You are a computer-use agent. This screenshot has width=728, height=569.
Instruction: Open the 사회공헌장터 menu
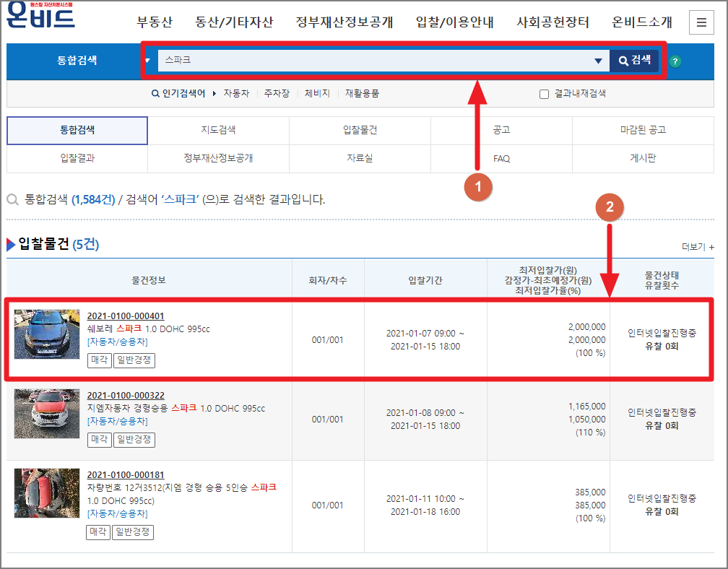552,22
